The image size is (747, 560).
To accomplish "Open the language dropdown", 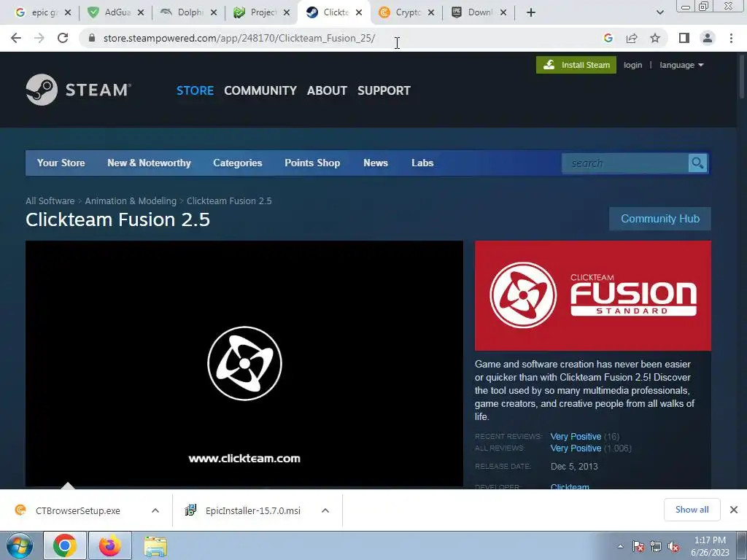I will [x=681, y=65].
